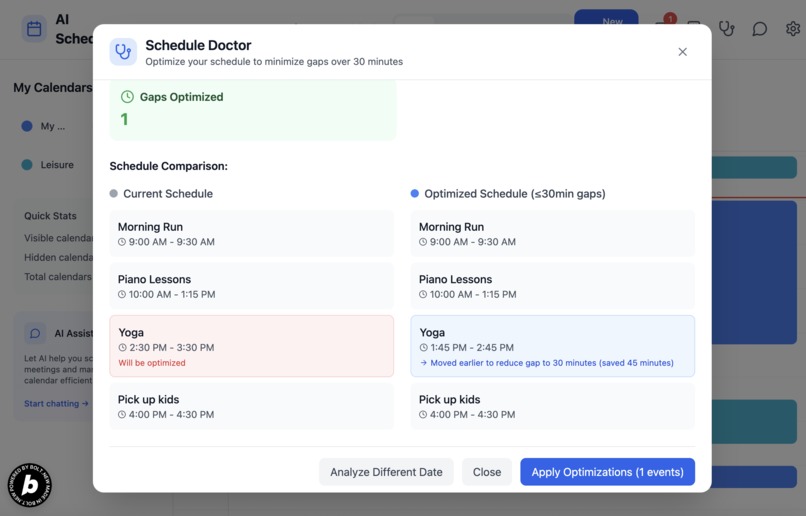Image resolution: width=806 pixels, height=516 pixels.
Task: Select the optimized Yoga 1:45 PM card
Action: (553, 346)
